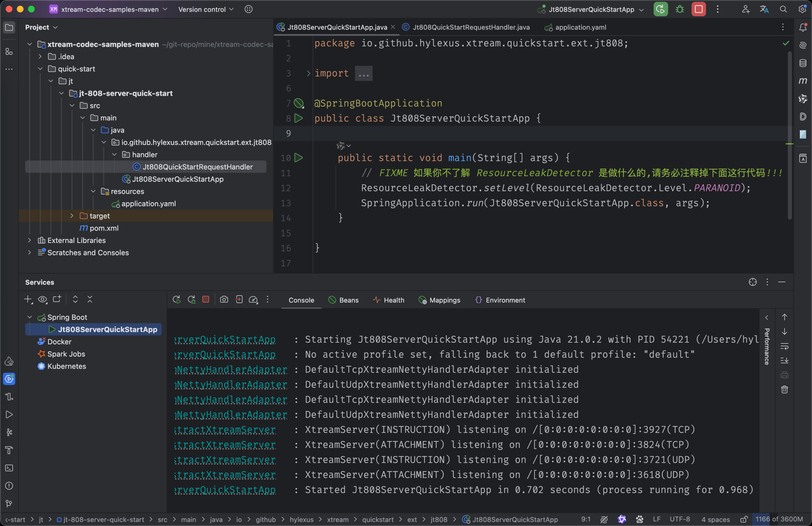Open the Translate icon in the title bar
Screen dimensions: 812x526
click(x=764, y=9)
